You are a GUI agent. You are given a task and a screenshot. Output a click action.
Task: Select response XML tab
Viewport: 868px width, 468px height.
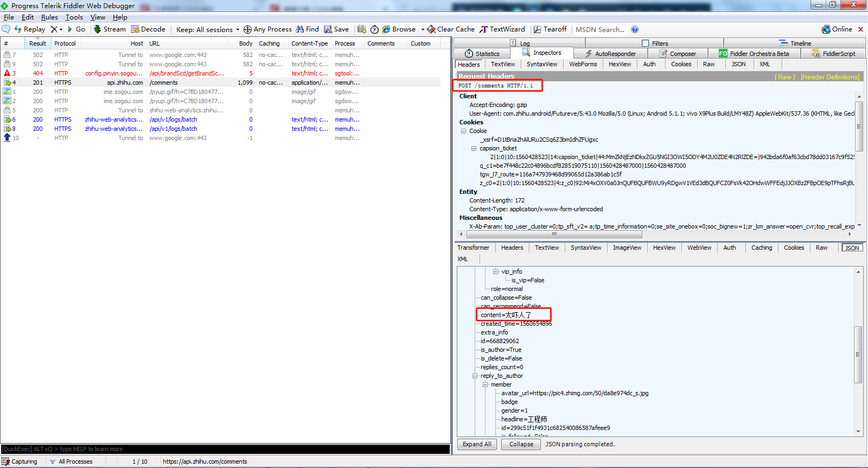point(462,259)
